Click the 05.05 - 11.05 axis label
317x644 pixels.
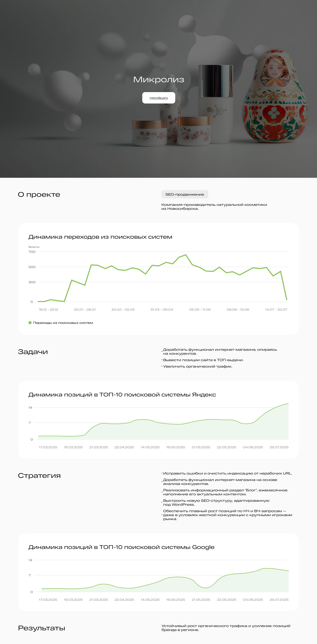point(200,310)
